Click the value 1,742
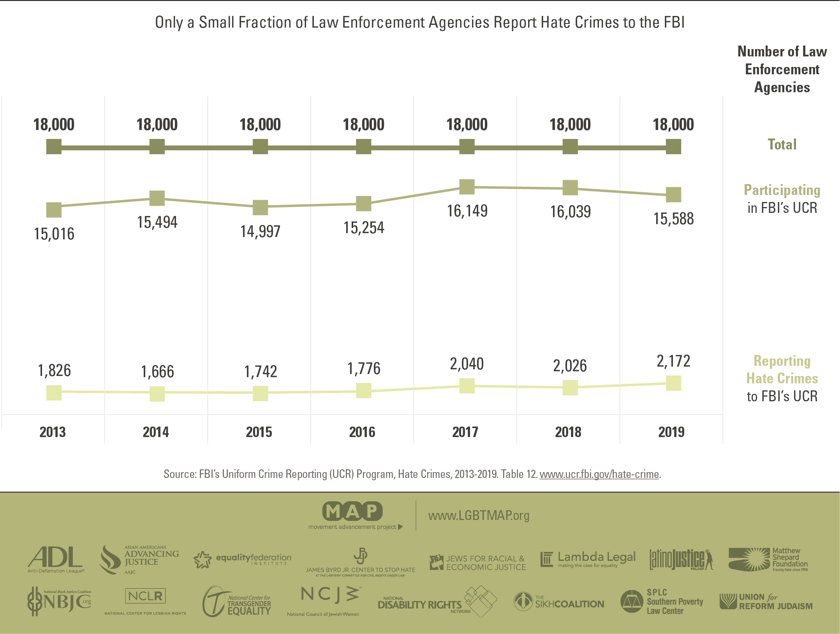Image resolution: width=840 pixels, height=634 pixels. pyautogui.click(x=260, y=372)
